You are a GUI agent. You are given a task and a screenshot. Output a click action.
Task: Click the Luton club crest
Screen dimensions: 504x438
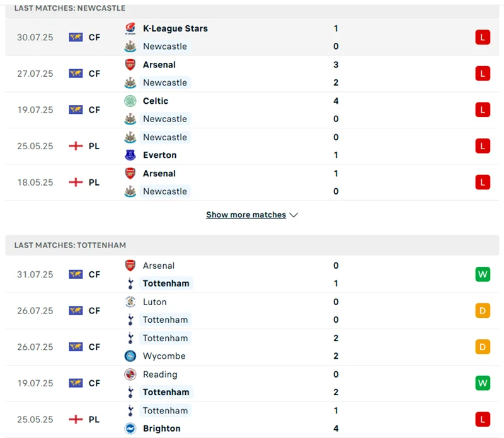(x=130, y=301)
